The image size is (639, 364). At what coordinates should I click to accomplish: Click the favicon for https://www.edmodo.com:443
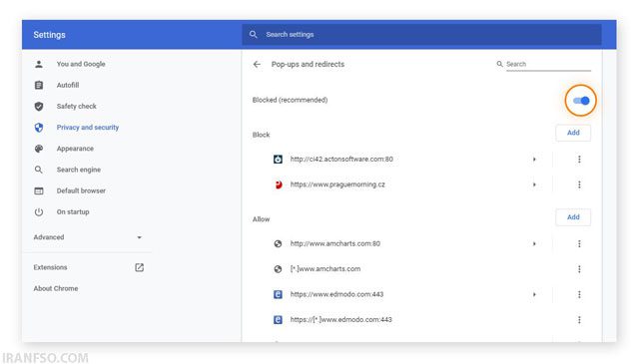click(278, 294)
